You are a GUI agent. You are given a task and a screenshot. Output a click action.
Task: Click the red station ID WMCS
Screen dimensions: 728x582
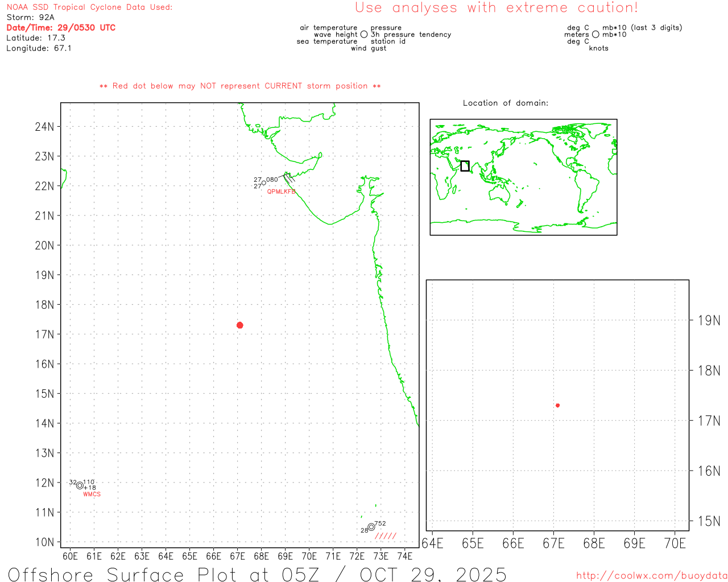tap(92, 494)
